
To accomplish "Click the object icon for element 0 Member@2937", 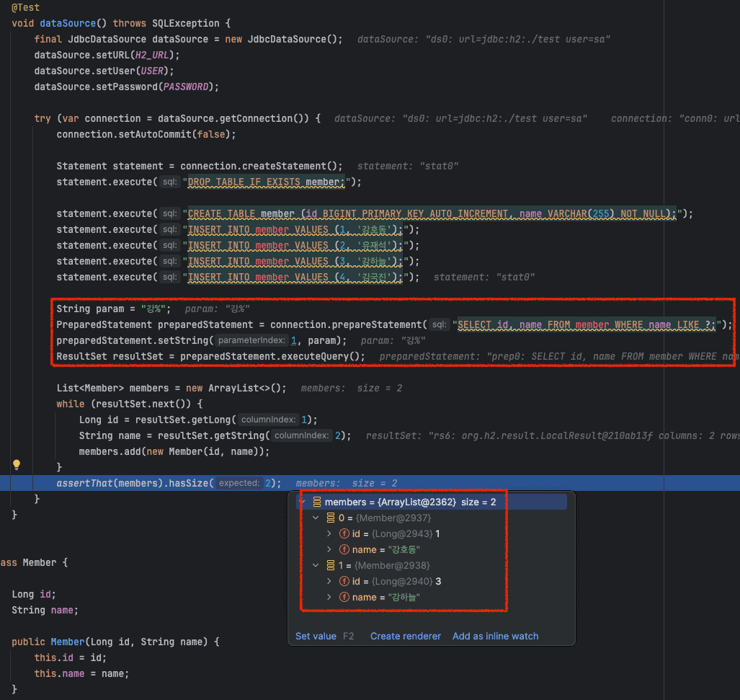I will pyautogui.click(x=331, y=518).
